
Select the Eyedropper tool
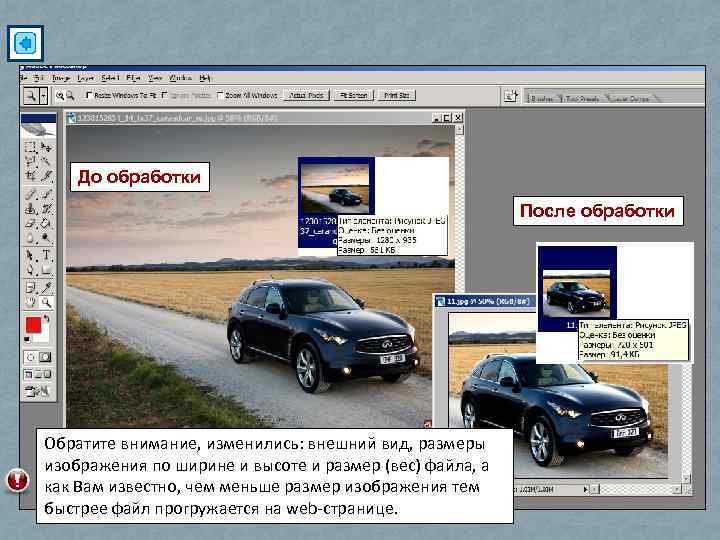(x=46, y=288)
